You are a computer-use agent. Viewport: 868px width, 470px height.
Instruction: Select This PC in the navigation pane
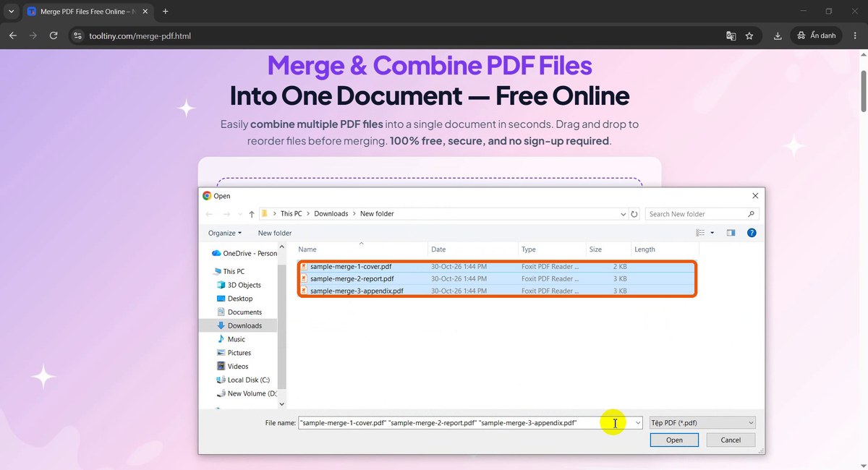tap(228, 271)
